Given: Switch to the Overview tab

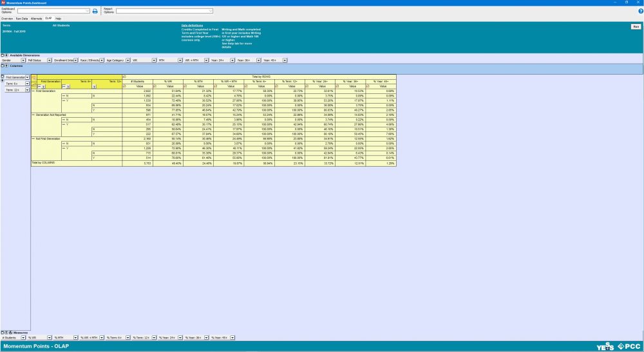Looking at the screenshot, I should 7,19.
